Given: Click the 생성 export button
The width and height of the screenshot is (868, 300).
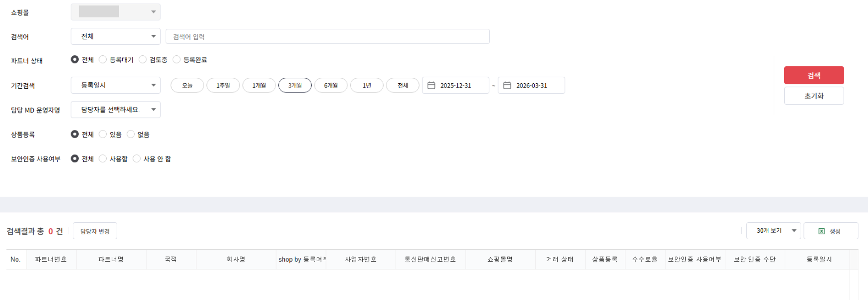Looking at the screenshot, I should click(x=831, y=231).
